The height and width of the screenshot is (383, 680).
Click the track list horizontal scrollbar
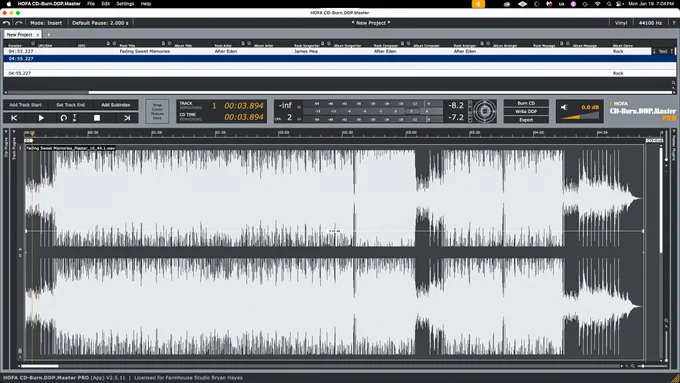pos(379,92)
